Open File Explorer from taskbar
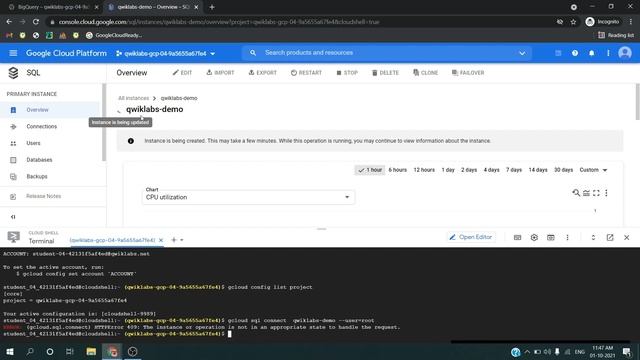The width and height of the screenshot is (640, 360). (x=91, y=351)
